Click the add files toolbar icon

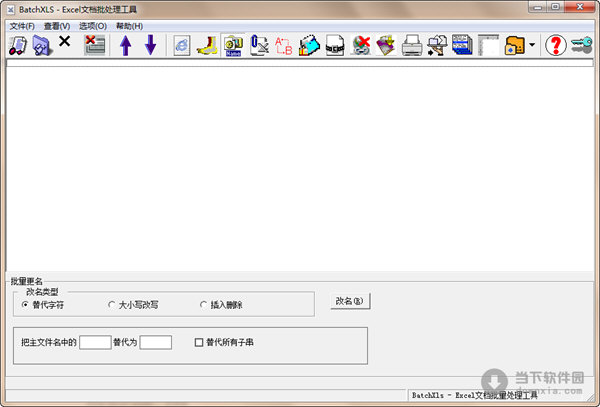18,45
